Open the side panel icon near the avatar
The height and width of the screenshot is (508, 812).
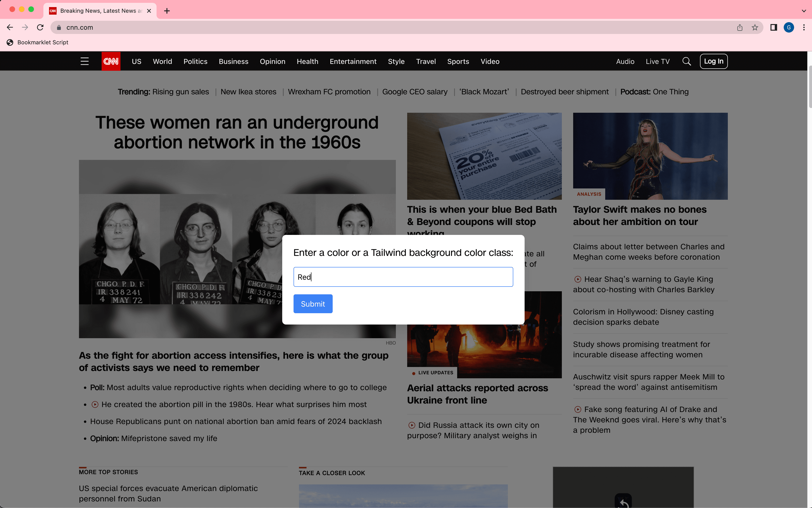pos(773,27)
